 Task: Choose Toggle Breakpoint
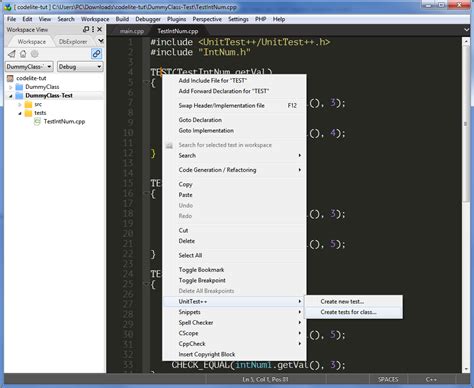coord(234,280)
